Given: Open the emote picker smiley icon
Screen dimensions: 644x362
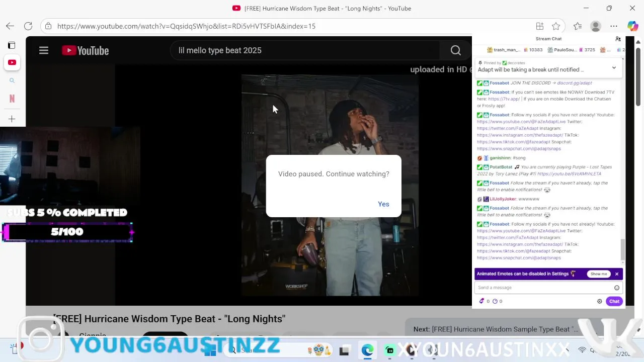Looking at the screenshot, I should (617, 288).
